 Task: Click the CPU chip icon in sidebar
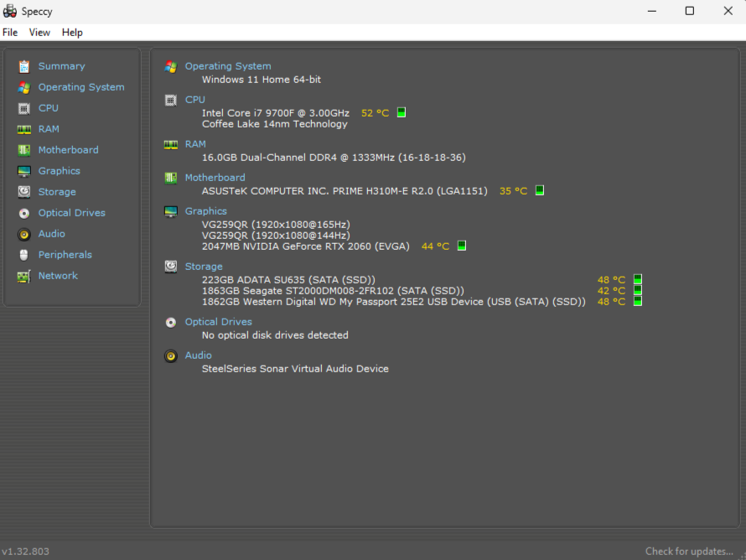tap(23, 108)
